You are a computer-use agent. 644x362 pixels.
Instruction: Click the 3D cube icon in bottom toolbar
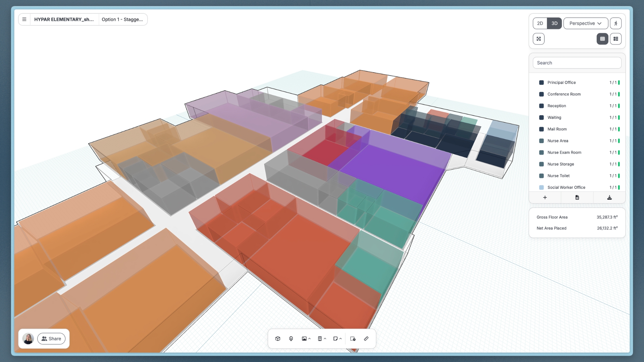278,339
